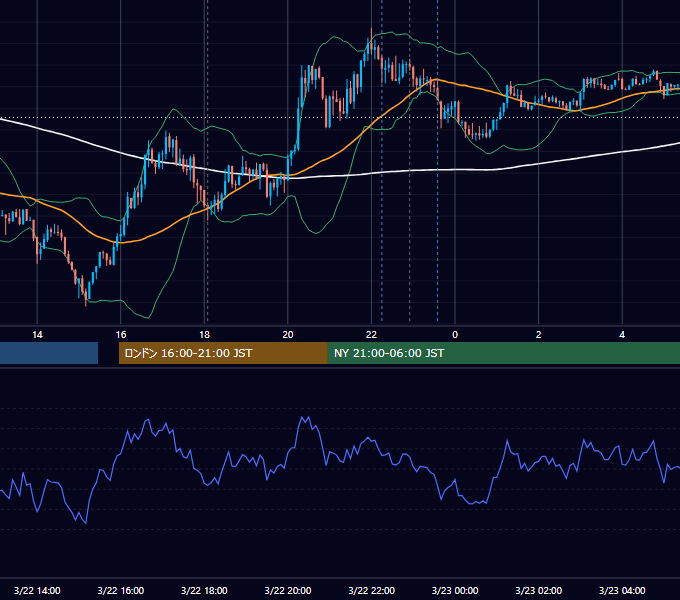
Task: Click the 16 hour axis label
Action: (x=121, y=335)
